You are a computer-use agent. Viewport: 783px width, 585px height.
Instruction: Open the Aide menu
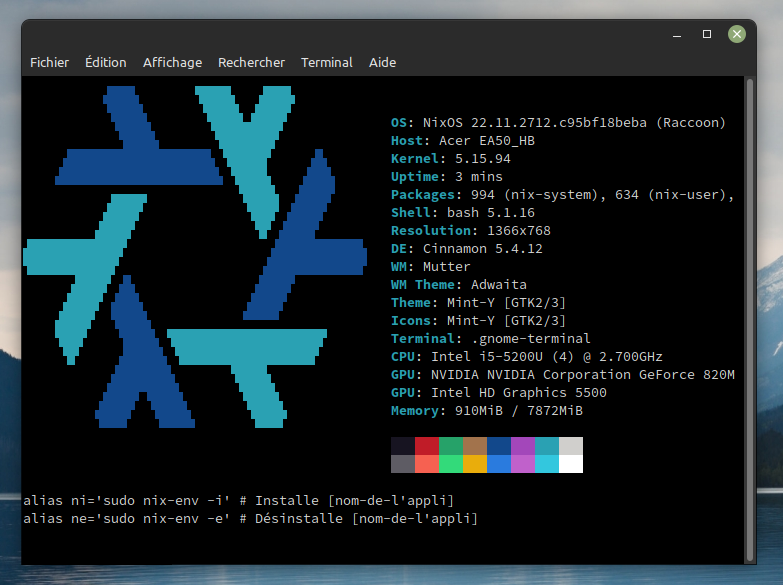[382, 62]
